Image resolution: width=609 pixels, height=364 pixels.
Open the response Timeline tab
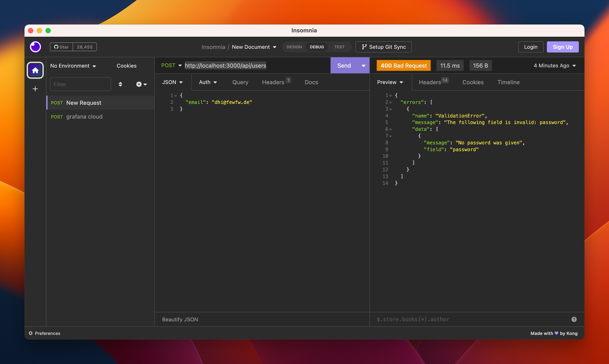(x=508, y=82)
